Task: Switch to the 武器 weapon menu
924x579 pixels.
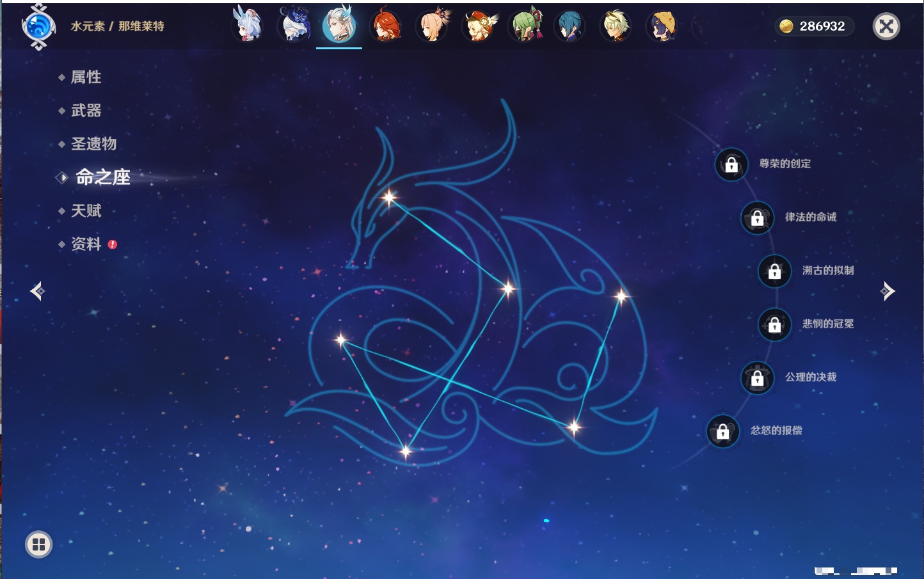Action: pyautogui.click(x=86, y=111)
